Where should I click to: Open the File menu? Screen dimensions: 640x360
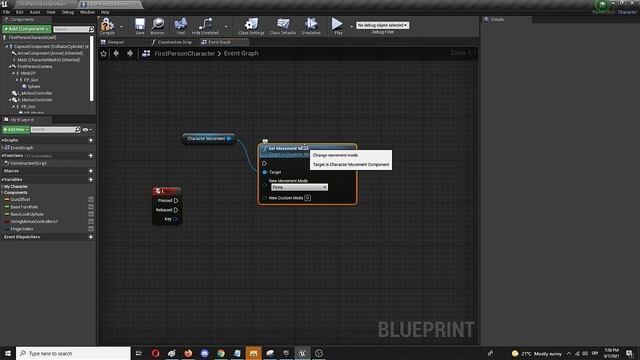7,12
